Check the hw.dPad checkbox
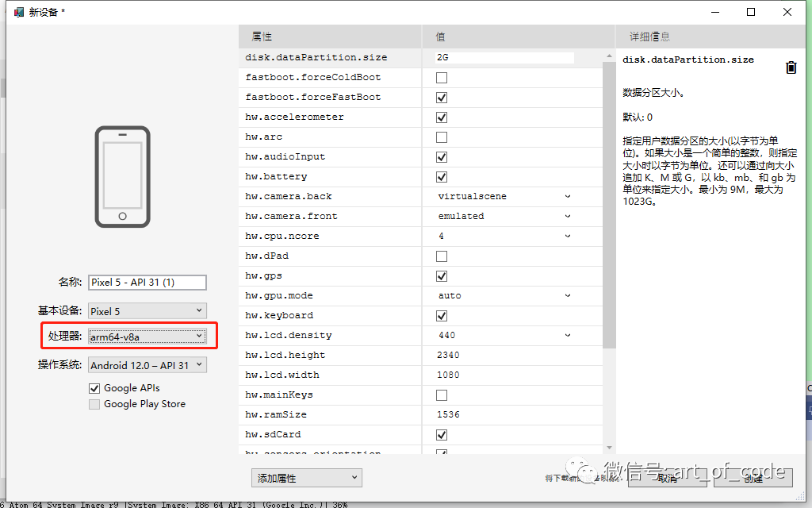Screen dimensions: 812x508 (442, 256)
